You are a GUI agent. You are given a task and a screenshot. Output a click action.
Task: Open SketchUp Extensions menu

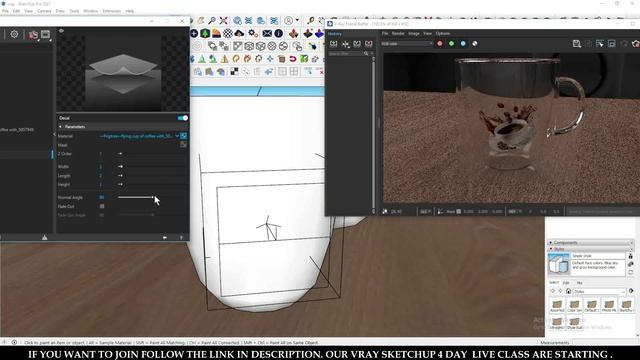coord(111,11)
